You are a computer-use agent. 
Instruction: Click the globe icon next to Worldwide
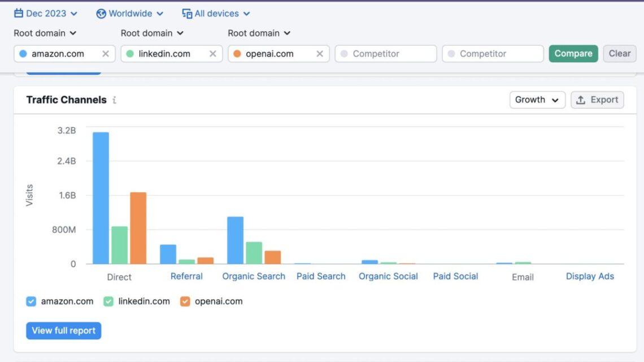pos(102,13)
